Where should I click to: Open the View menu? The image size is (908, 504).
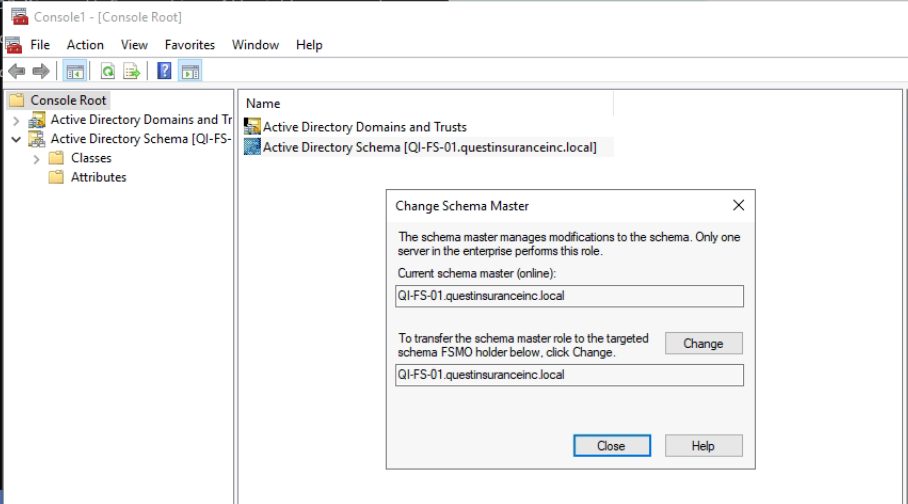pos(134,45)
